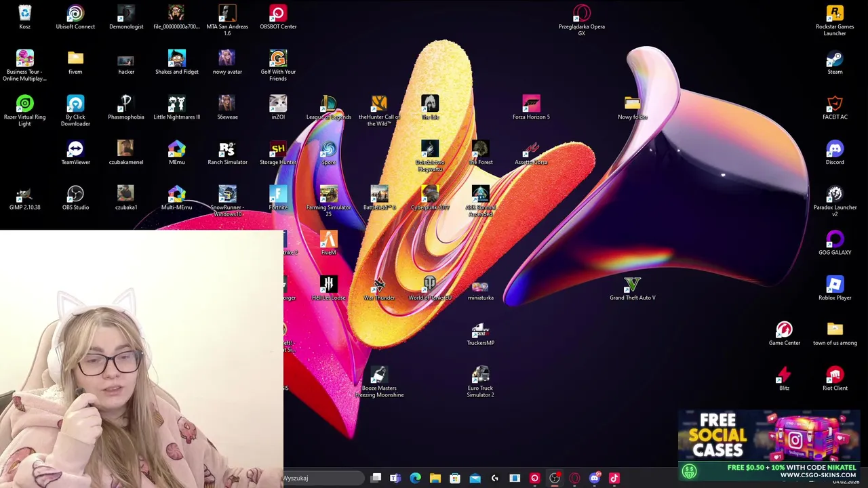Open Microsoft Store from the taskbar
This screenshot has height=488, width=868.
455,478
